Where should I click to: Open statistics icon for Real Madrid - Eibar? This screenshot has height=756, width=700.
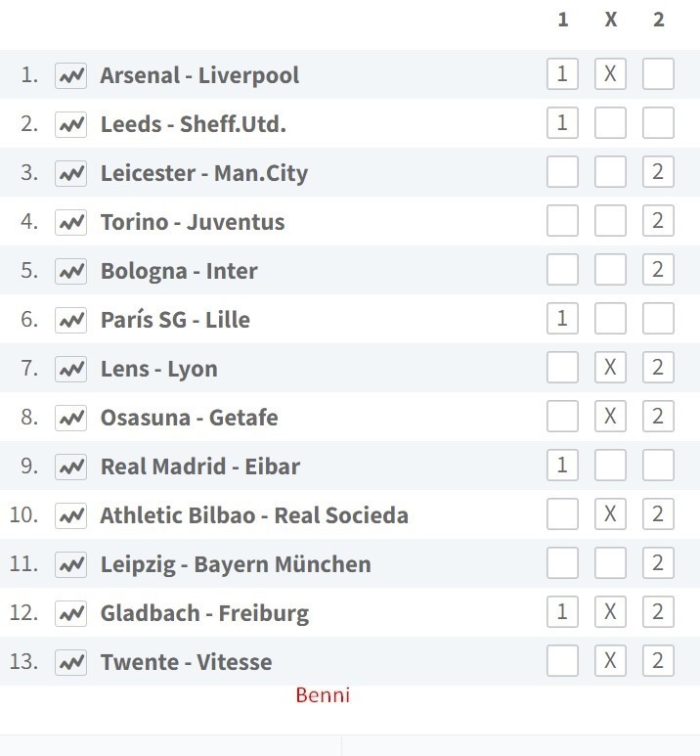[x=70, y=467]
